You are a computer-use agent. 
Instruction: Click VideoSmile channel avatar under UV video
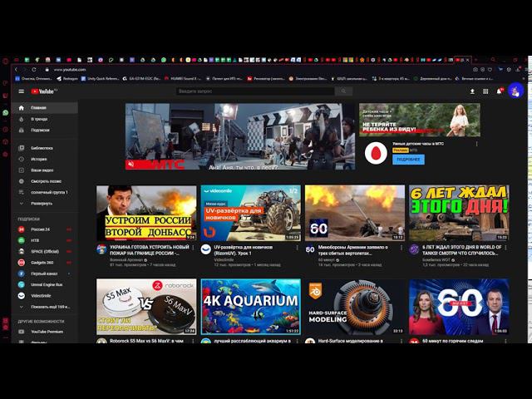point(206,249)
